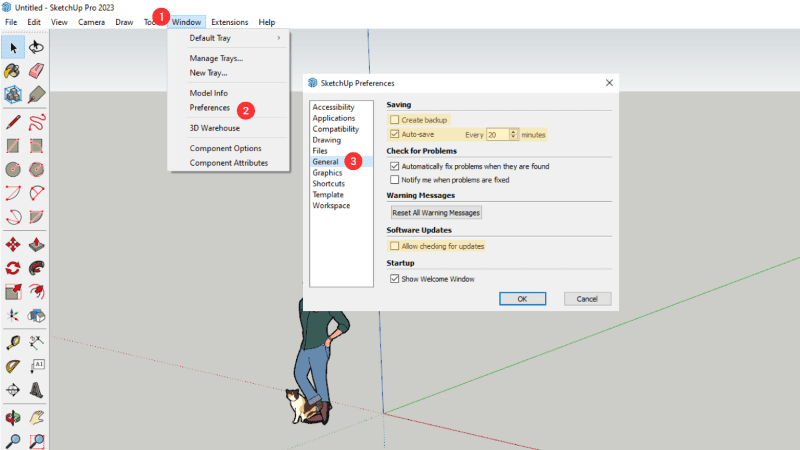The width and height of the screenshot is (800, 450).
Task: Open the Extensions menu
Action: tap(229, 21)
